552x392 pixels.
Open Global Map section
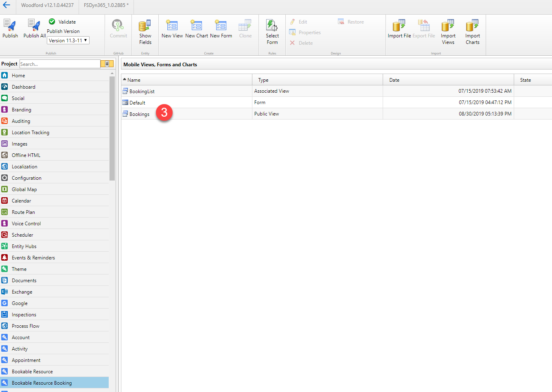(x=55, y=189)
